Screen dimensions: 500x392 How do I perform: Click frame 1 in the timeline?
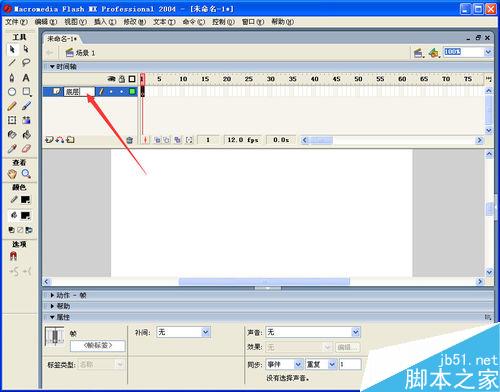point(142,91)
